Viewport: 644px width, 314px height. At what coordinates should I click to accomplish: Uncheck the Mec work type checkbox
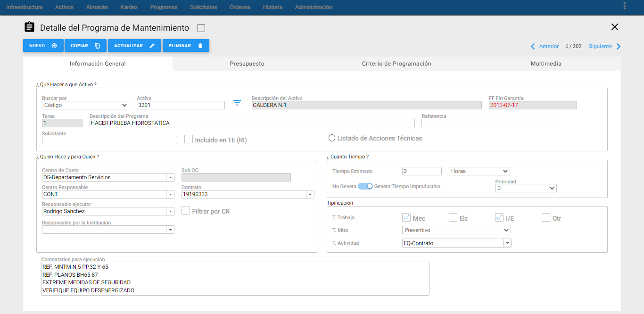[406, 217]
